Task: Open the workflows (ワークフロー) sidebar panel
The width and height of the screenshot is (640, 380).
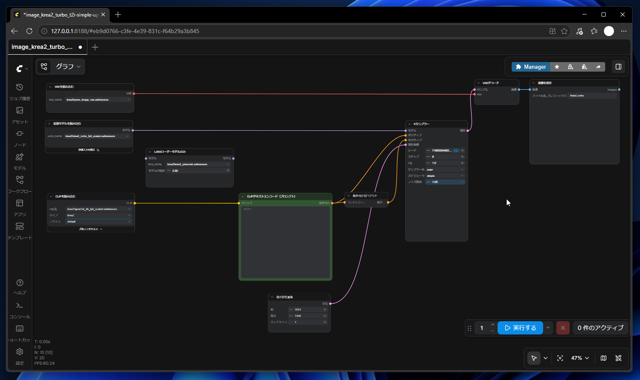Action: point(20,184)
